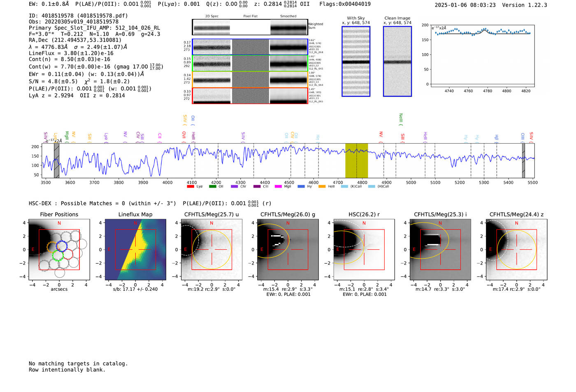Select the red-bordered 2D fiber spectrum row
The height and width of the screenshot is (392, 576).
[x=250, y=96]
